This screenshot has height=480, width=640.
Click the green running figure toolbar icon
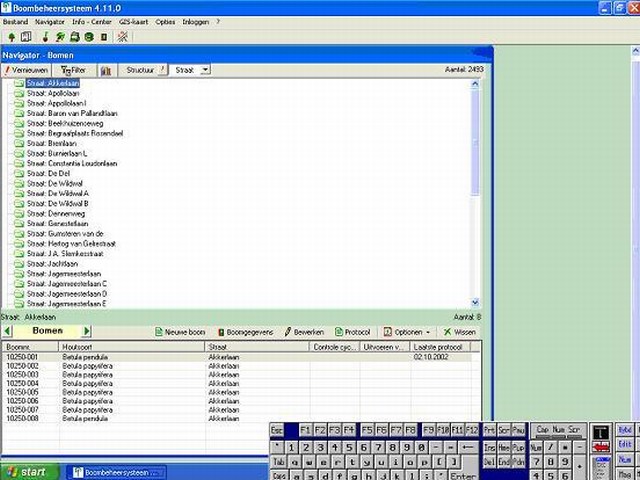[x=60, y=37]
